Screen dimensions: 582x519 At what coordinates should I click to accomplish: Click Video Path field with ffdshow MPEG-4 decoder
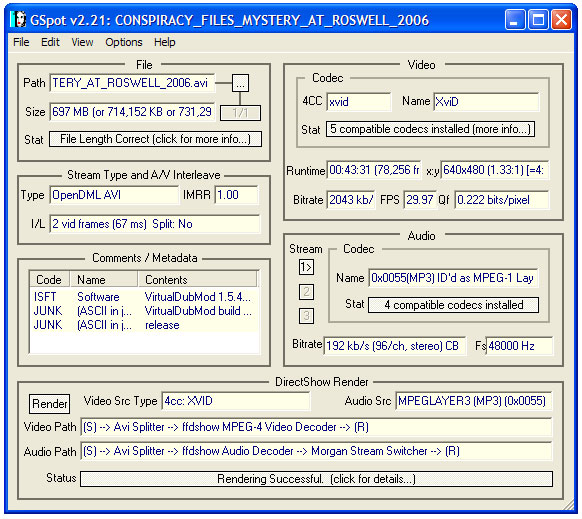point(316,427)
